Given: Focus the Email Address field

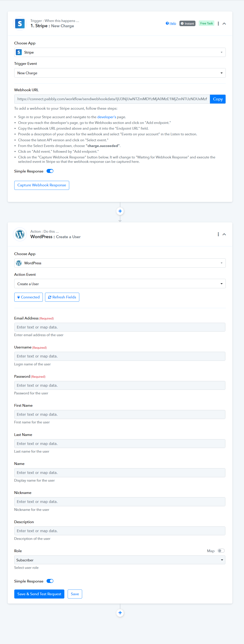Looking at the screenshot, I should (x=120, y=327).
